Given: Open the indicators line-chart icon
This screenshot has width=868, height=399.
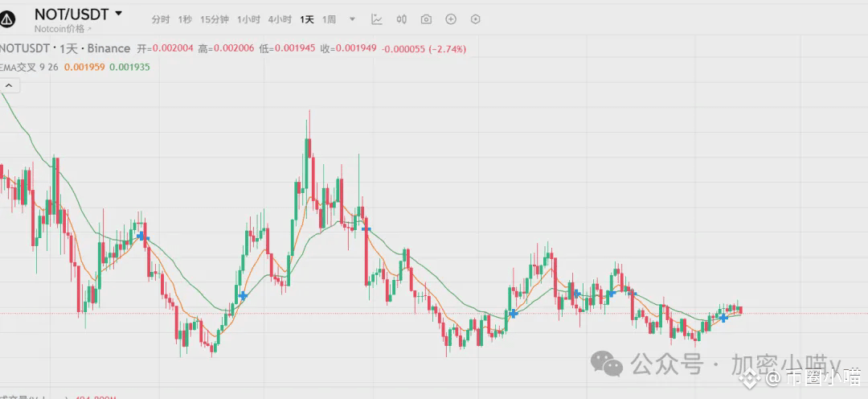Looking at the screenshot, I should tap(377, 19).
